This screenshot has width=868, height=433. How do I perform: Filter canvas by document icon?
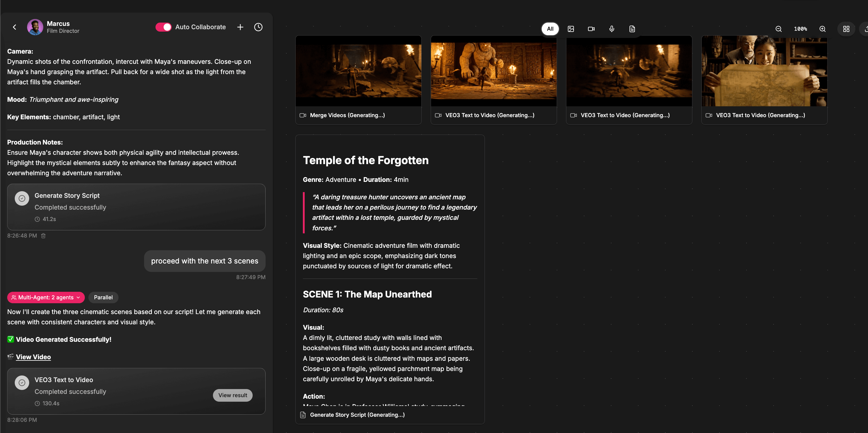[632, 29]
